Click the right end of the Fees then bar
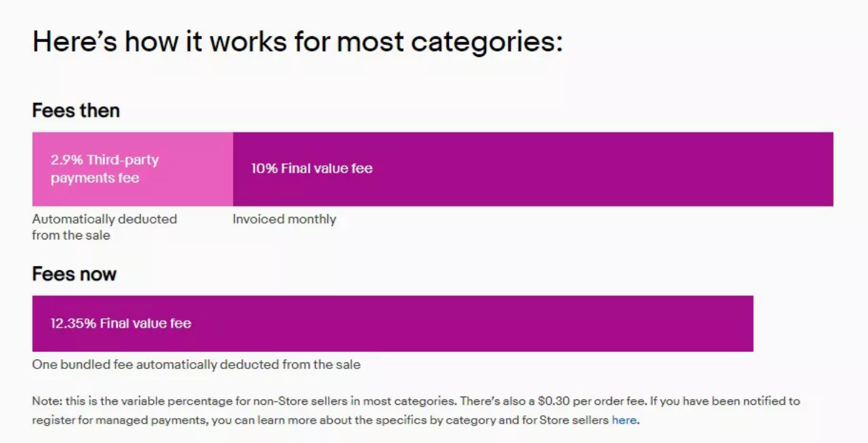The height and width of the screenshot is (443, 868). point(825,169)
